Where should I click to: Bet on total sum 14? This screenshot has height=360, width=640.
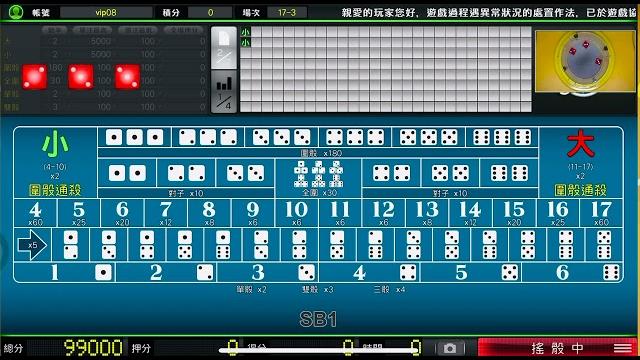pyautogui.click(x=470, y=213)
